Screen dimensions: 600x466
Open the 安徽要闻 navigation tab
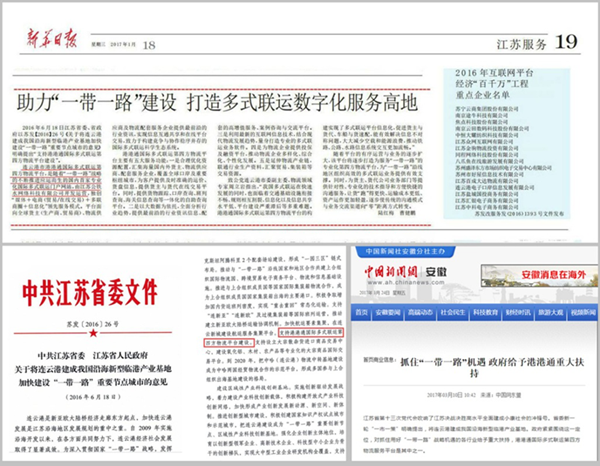[x=387, y=312]
